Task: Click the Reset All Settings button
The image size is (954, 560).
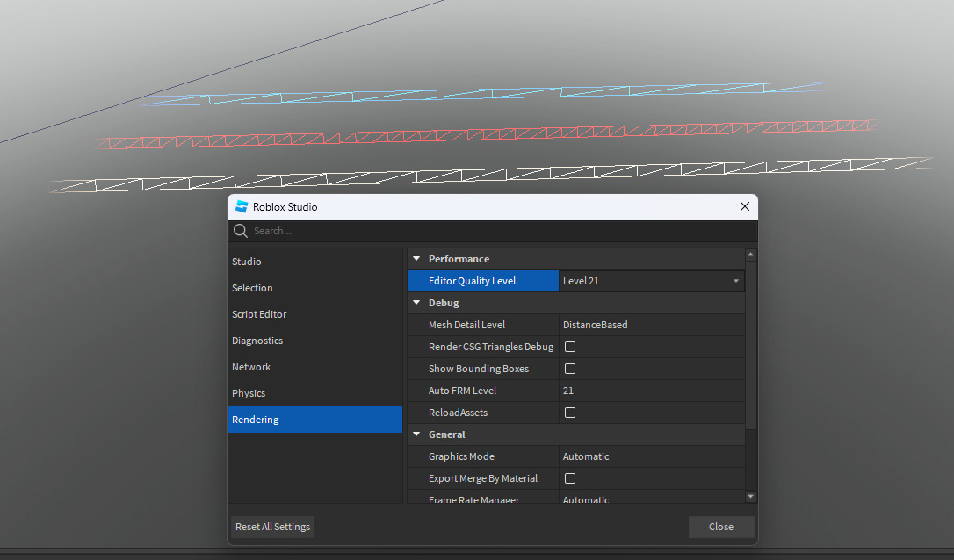Action: (272, 527)
